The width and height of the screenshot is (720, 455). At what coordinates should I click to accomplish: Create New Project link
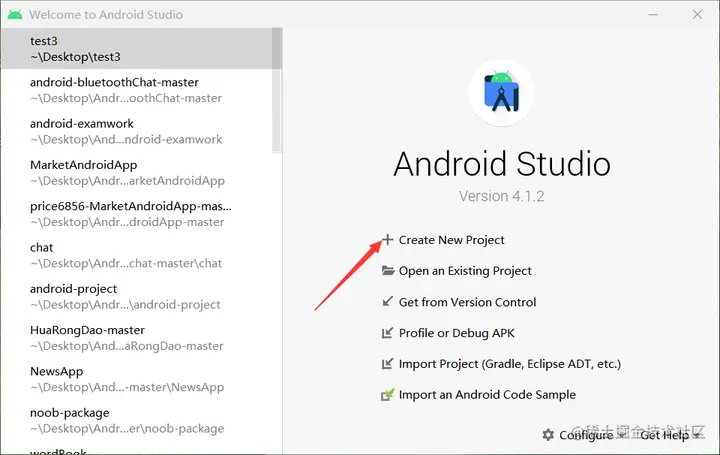pyautogui.click(x=451, y=240)
